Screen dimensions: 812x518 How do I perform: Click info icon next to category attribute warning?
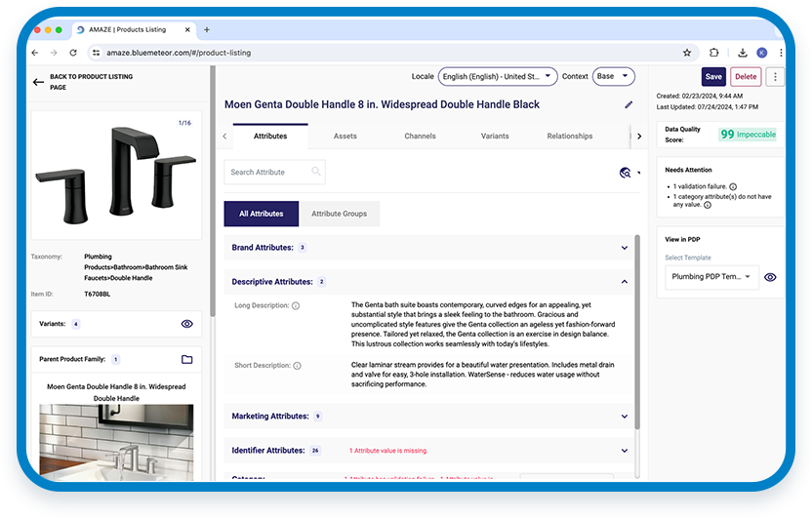[x=708, y=205]
